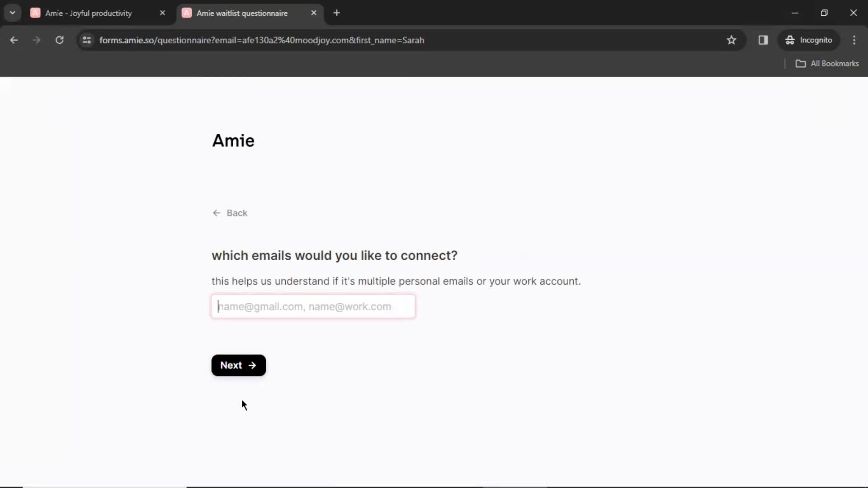Click the split screen browser icon

coord(764,40)
